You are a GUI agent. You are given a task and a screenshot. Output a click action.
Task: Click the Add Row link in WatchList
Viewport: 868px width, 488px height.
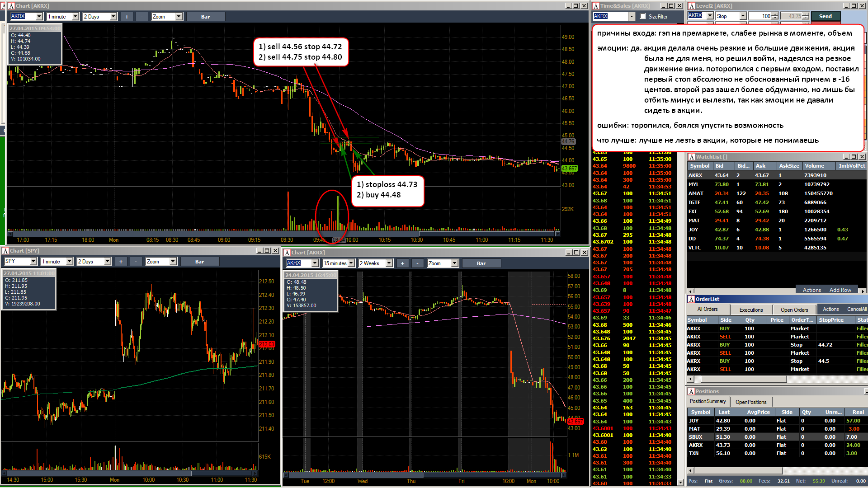click(x=840, y=290)
